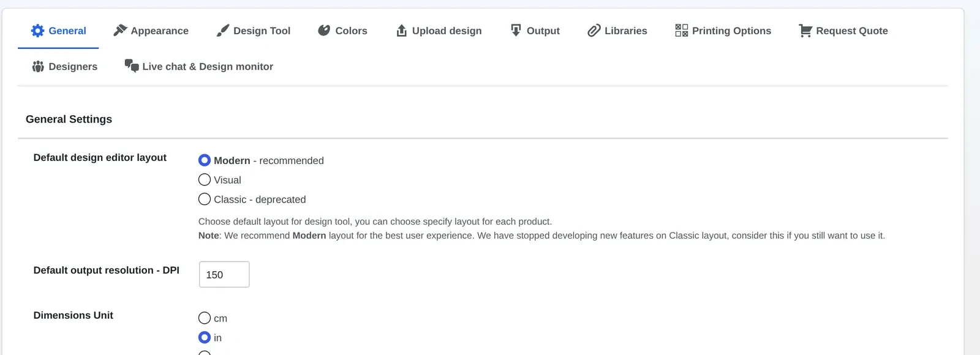Click the Request Quote cart icon
The height and width of the screenshot is (355, 980).
805,31
